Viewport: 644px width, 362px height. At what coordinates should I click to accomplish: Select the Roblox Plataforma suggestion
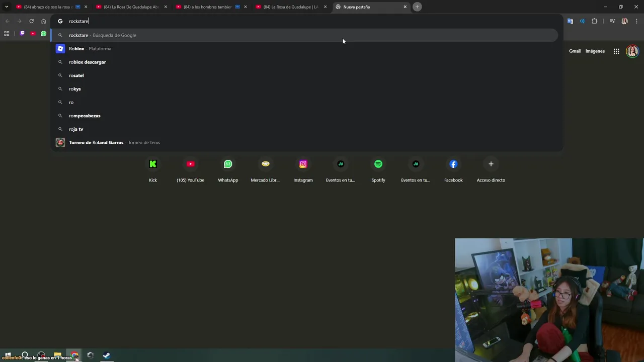tap(304, 49)
